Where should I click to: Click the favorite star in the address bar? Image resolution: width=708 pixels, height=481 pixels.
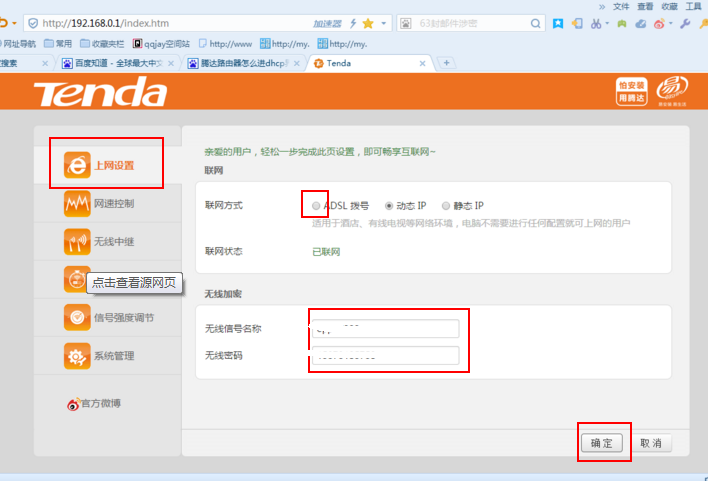pyautogui.click(x=368, y=23)
